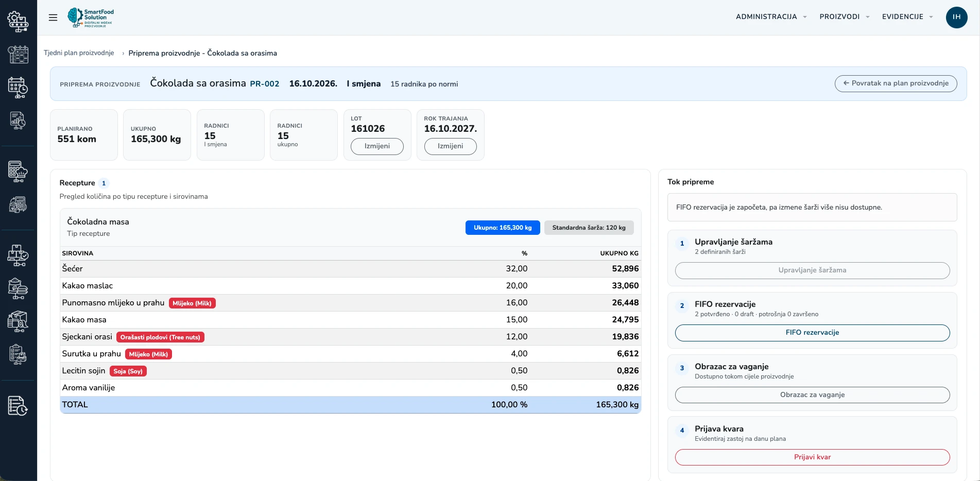The height and width of the screenshot is (481, 980).
Task: Open Obrazac za vaganje button
Action: coord(812,395)
